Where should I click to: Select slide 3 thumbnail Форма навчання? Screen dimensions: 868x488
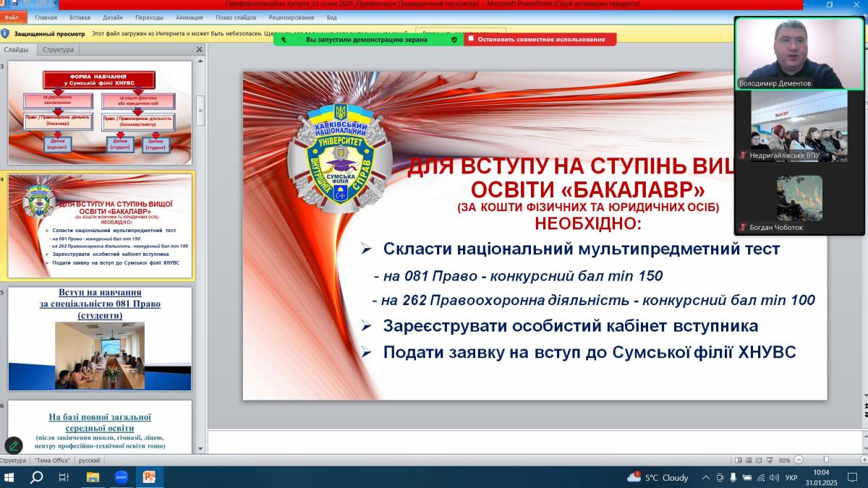(100, 113)
